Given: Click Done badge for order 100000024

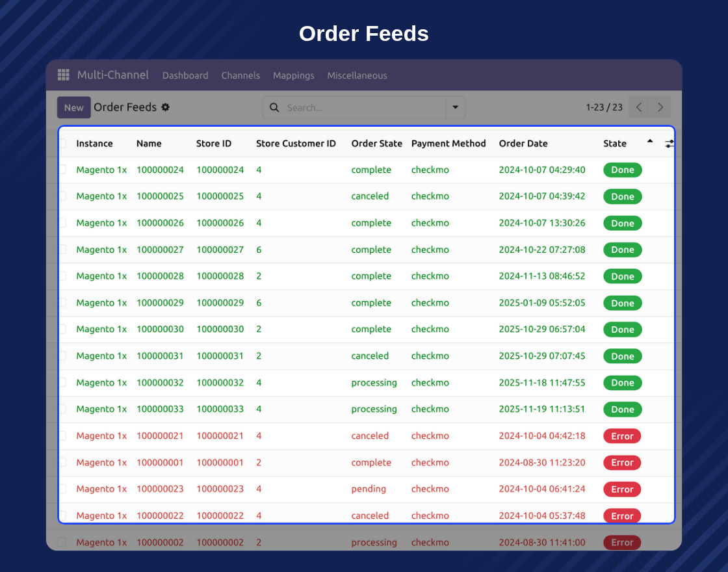Looking at the screenshot, I should point(623,170).
